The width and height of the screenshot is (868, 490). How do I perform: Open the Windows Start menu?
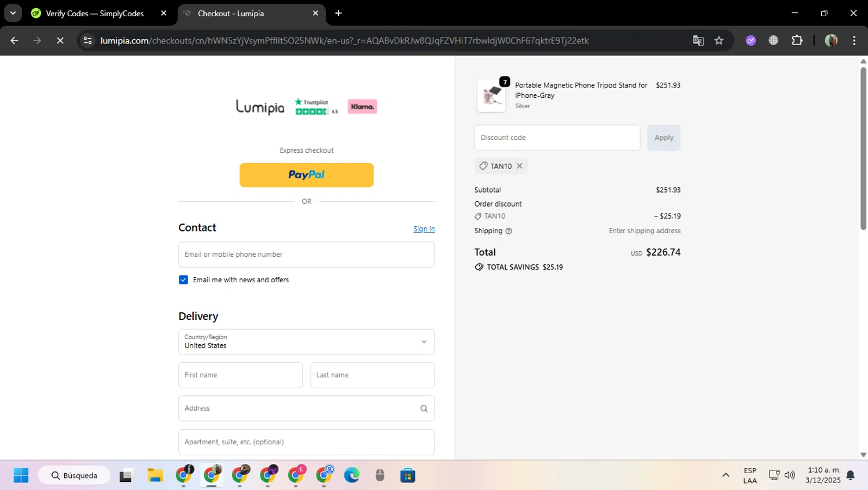coord(21,476)
